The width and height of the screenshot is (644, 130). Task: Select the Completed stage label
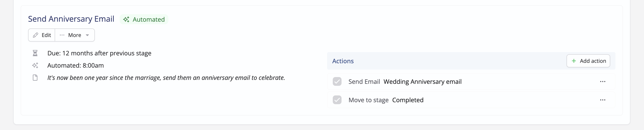pos(408,100)
